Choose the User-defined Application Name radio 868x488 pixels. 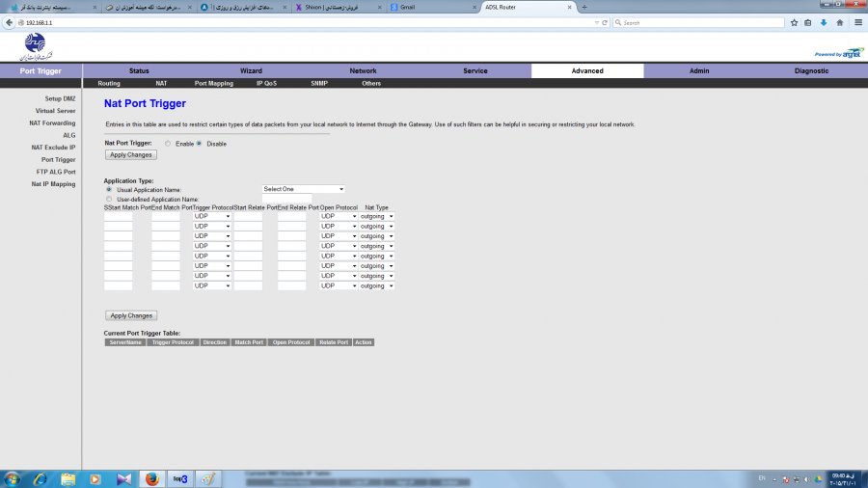click(109, 199)
